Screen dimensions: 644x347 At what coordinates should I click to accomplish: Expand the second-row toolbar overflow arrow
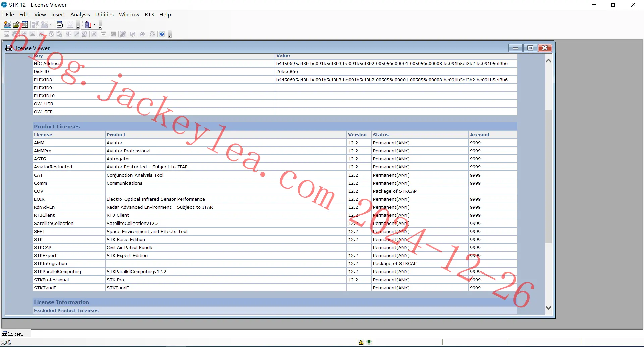[x=170, y=35]
